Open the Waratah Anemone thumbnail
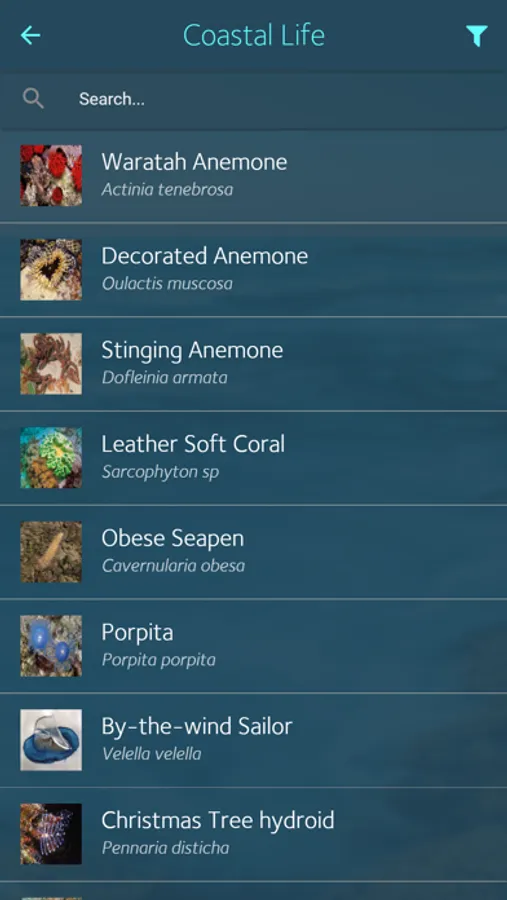Screen dimensions: 507x900 51,175
